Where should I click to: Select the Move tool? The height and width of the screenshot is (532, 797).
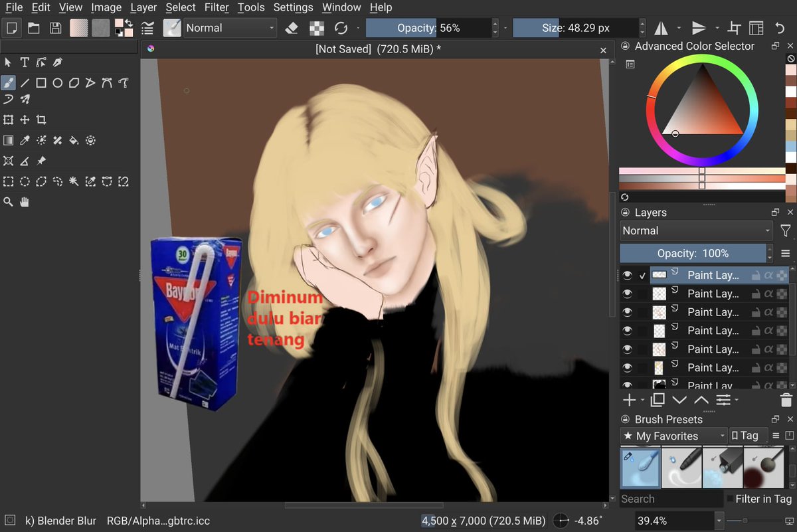(x=25, y=120)
